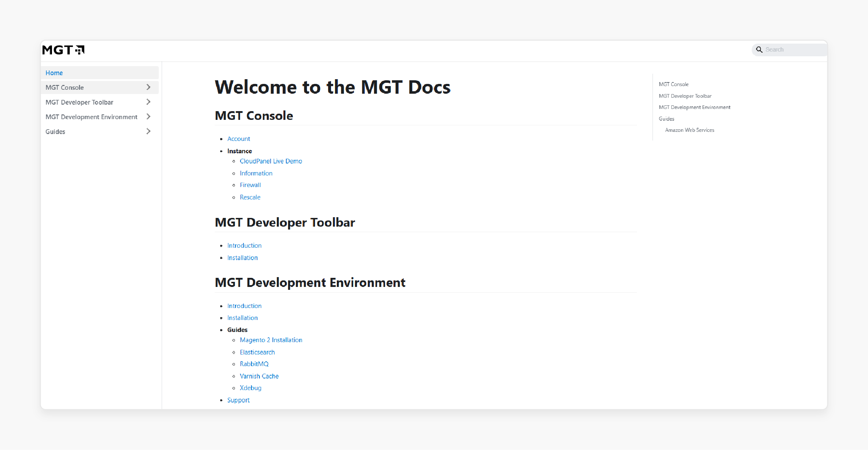Open the Varnish Cache guide link

point(259,376)
